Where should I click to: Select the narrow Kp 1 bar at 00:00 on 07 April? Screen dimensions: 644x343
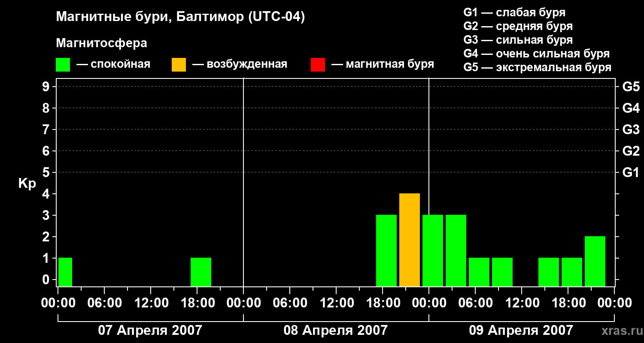click(65, 272)
